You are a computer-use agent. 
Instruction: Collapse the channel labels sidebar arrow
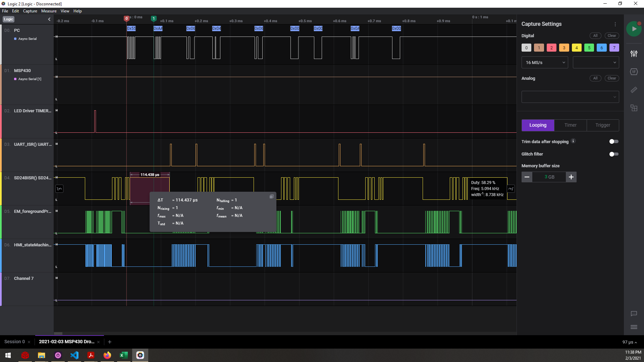pos(49,19)
